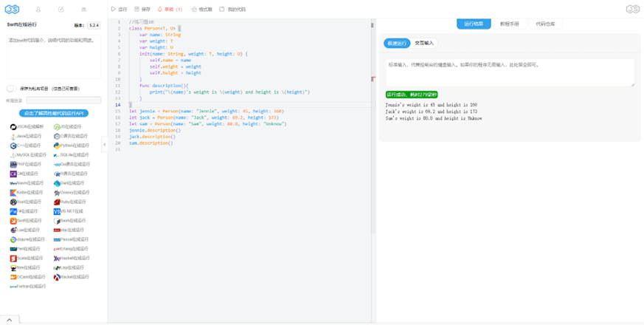
Task: Open the JS online runner icon
Action: (x=57, y=127)
